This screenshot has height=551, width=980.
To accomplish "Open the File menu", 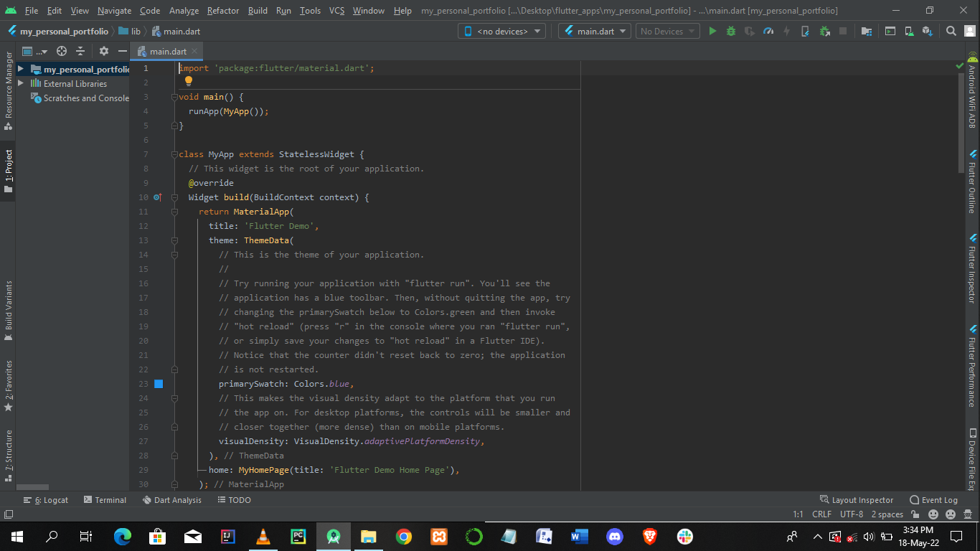I will [32, 11].
